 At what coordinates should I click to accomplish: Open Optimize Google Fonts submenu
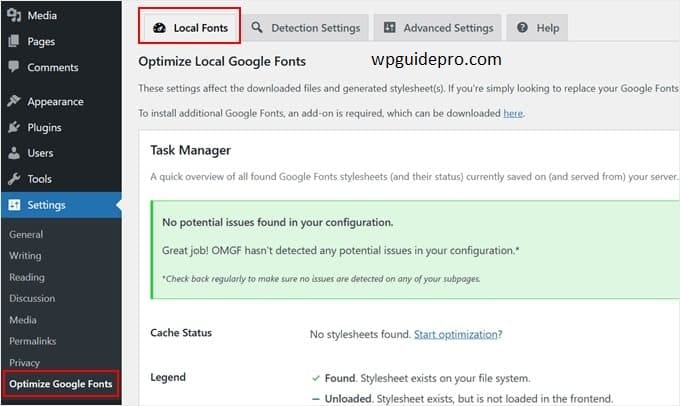[x=61, y=384]
